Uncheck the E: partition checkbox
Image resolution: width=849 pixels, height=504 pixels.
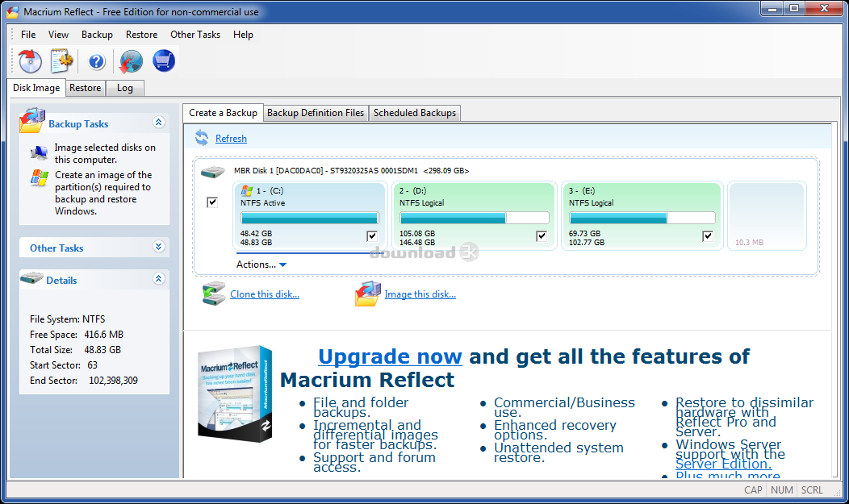coord(708,236)
